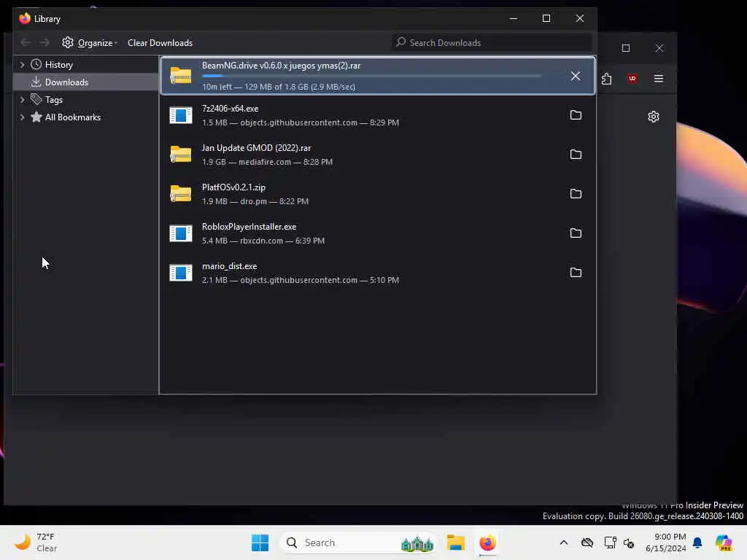The height and width of the screenshot is (560, 747).
Task: Click the muted volume tray icon
Action: tap(629, 542)
